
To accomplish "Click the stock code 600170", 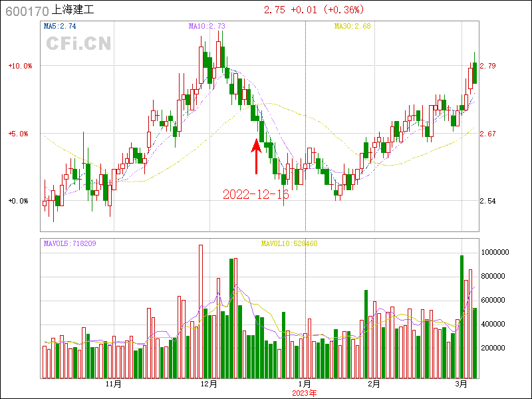I will (27, 11).
